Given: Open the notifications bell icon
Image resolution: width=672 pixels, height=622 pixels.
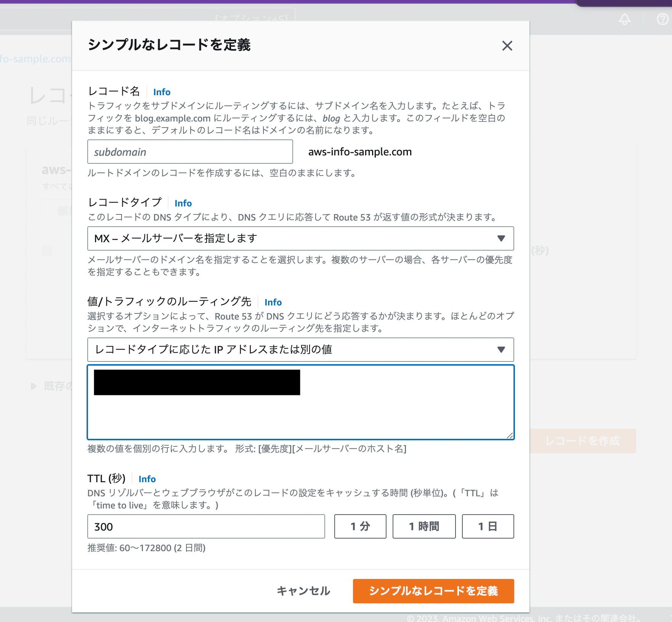Looking at the screenshot, I should click(x=625, y=20).
